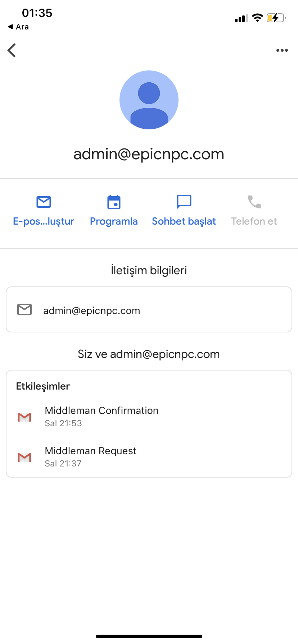Go back using the left chevron arrow
The height and width of the screenshot is (644, 298).
coord(12,50)
